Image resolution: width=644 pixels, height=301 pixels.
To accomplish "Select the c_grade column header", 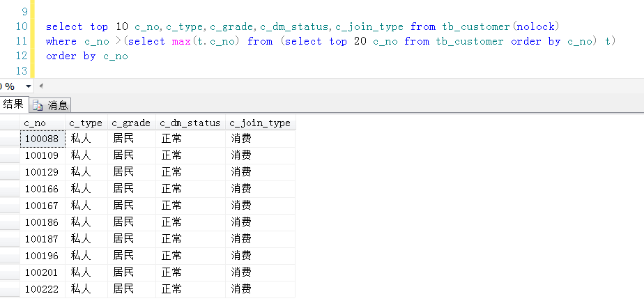I will coord(132,123).
